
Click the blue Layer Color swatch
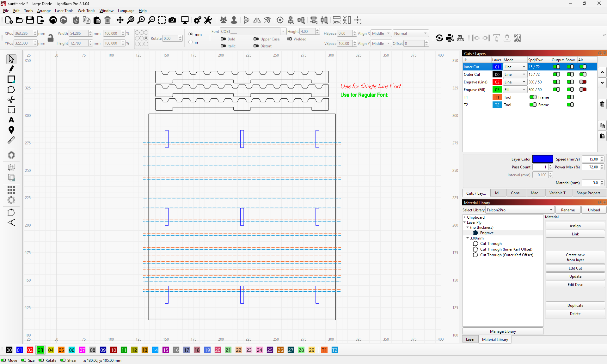point(543,159)
